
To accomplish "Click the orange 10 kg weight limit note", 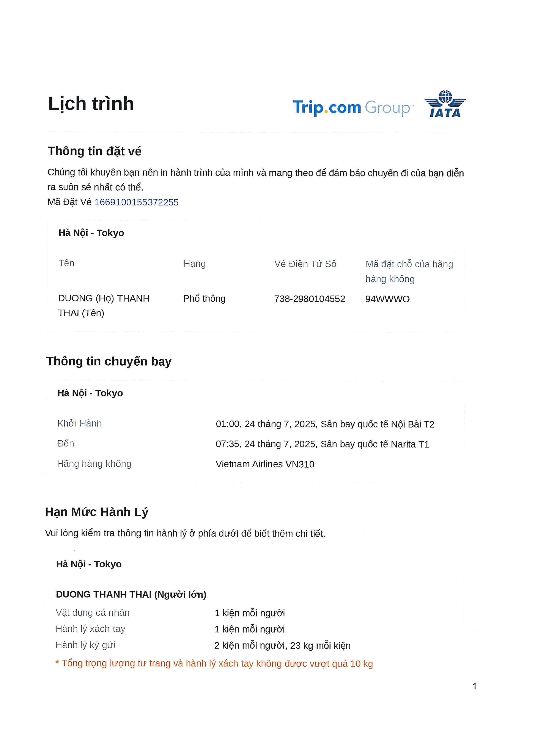I will pyautogui.click(x=214, y=664).
